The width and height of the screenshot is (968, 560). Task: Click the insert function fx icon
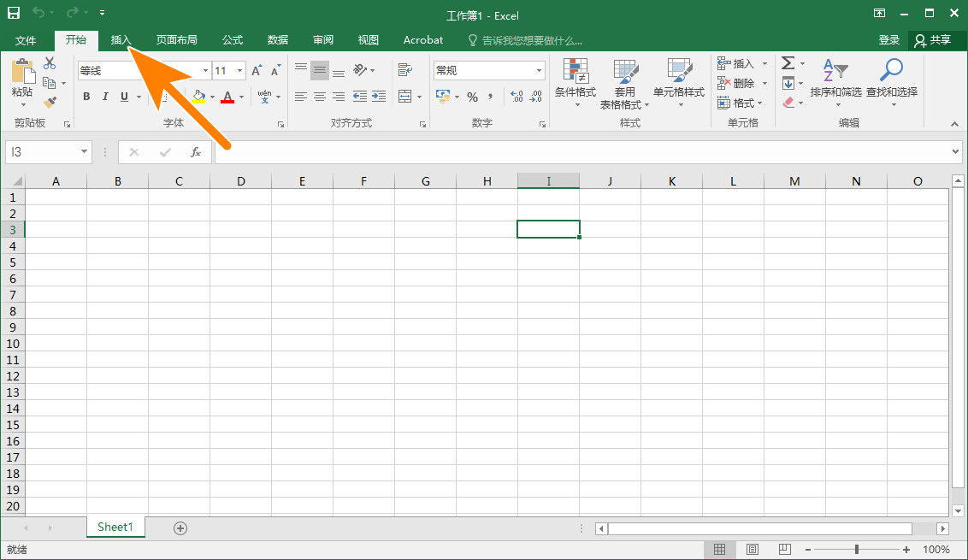click(x=195, y=152)
